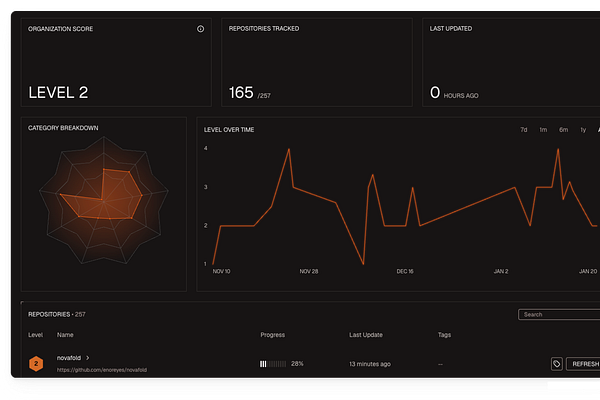
Task: Click the Organization Score info icon
Action: (200, 29)
